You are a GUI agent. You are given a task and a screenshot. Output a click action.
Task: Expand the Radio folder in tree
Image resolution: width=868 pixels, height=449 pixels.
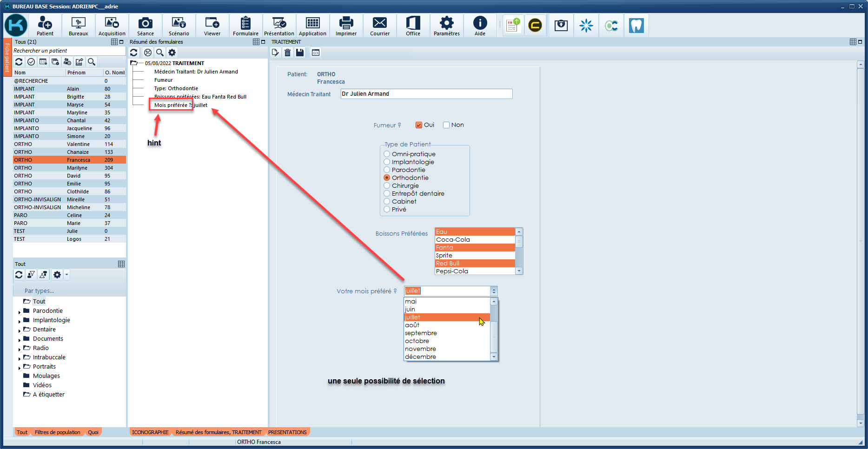pyautogui.click(x=20, y=349)
